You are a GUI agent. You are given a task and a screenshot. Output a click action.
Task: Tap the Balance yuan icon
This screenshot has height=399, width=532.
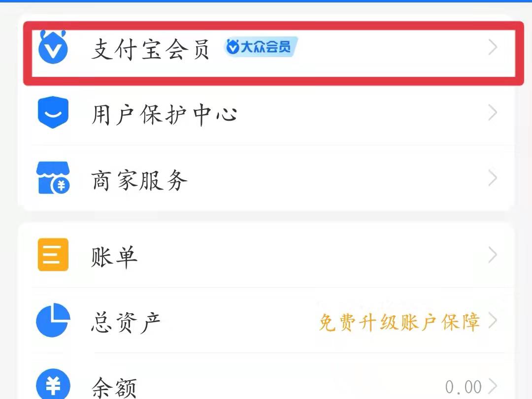click(x=53, y=385)
